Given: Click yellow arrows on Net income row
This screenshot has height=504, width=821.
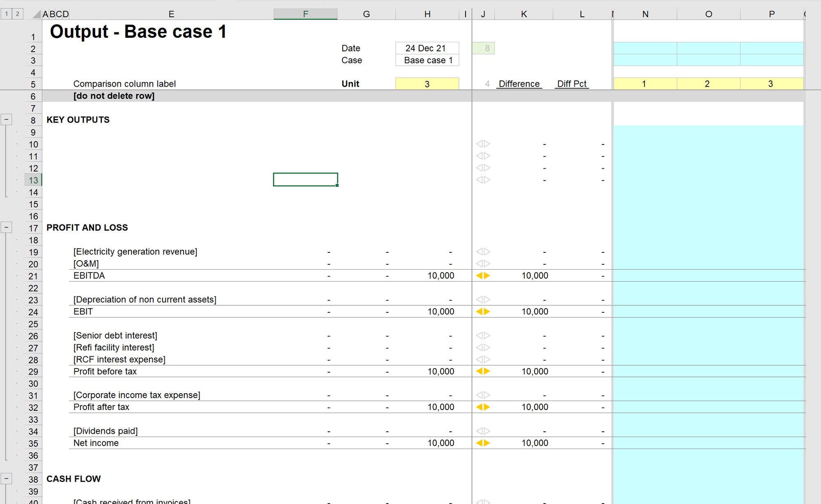Looking at the screenshot, I should (x=483, y=443).
